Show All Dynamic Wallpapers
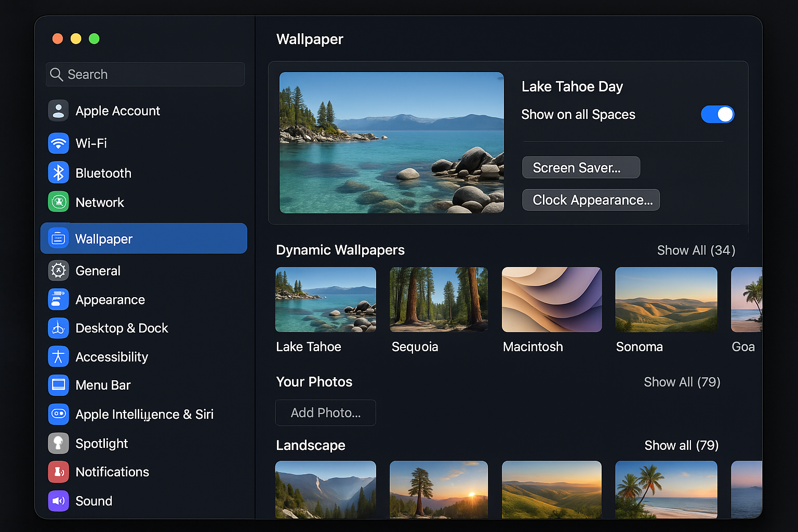This screenshot has height=532, width=798. [696, 250]
